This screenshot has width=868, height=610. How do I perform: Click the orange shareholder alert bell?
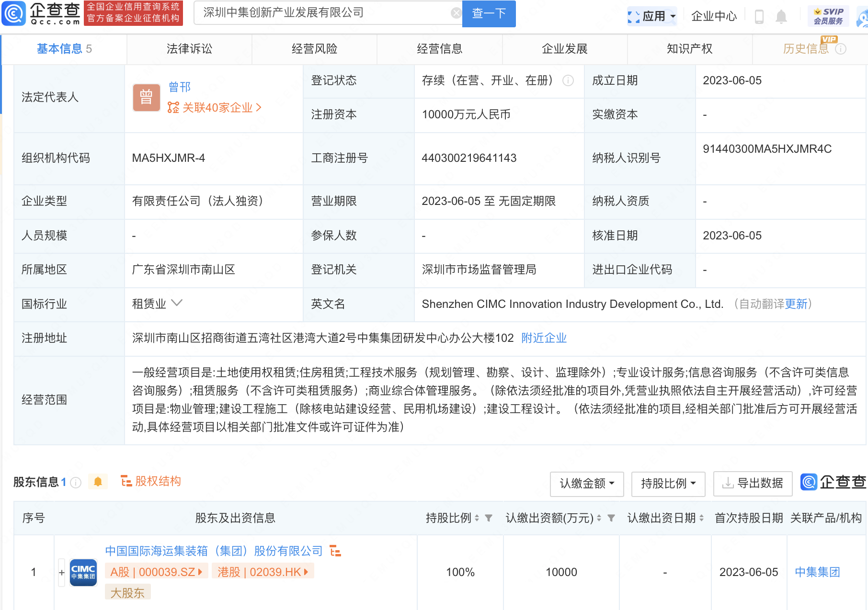pyautogui.click(x=98, y=482)
